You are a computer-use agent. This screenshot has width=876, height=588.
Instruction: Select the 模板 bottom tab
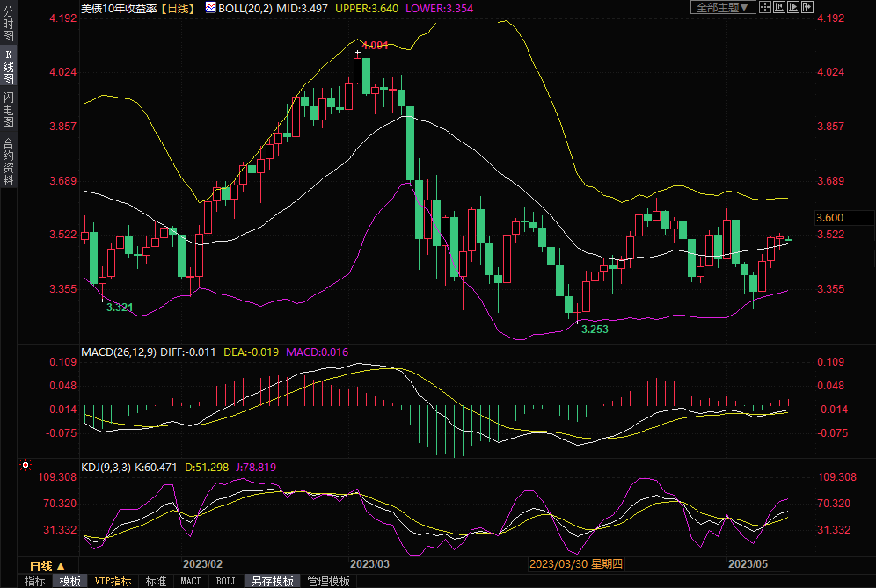pos(70,581)
